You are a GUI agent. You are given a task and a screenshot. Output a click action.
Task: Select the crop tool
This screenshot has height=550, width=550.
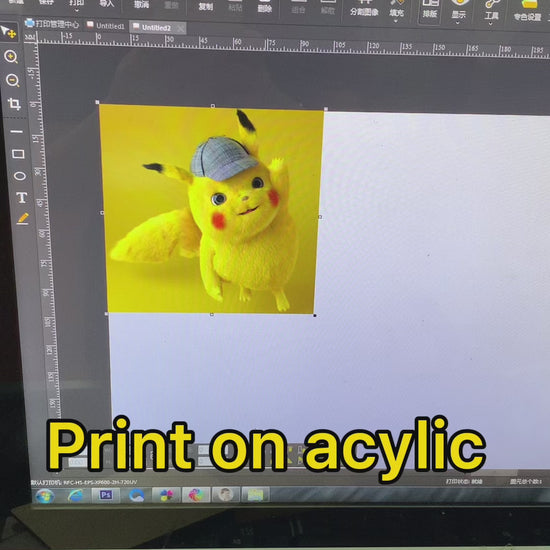14,104
